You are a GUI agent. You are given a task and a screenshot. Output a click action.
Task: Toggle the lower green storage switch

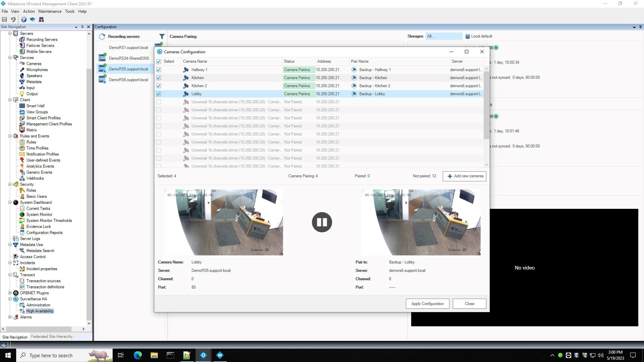[494, 116]
